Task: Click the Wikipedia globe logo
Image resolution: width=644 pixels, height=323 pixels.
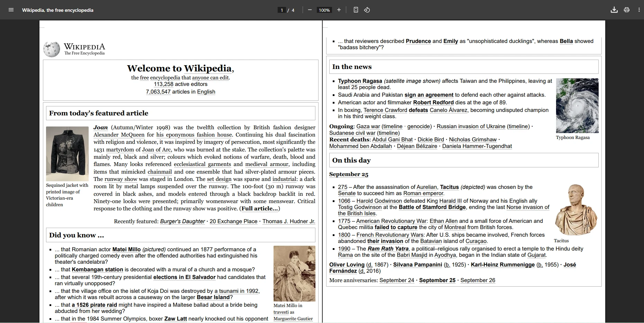Action: [52, 49]
